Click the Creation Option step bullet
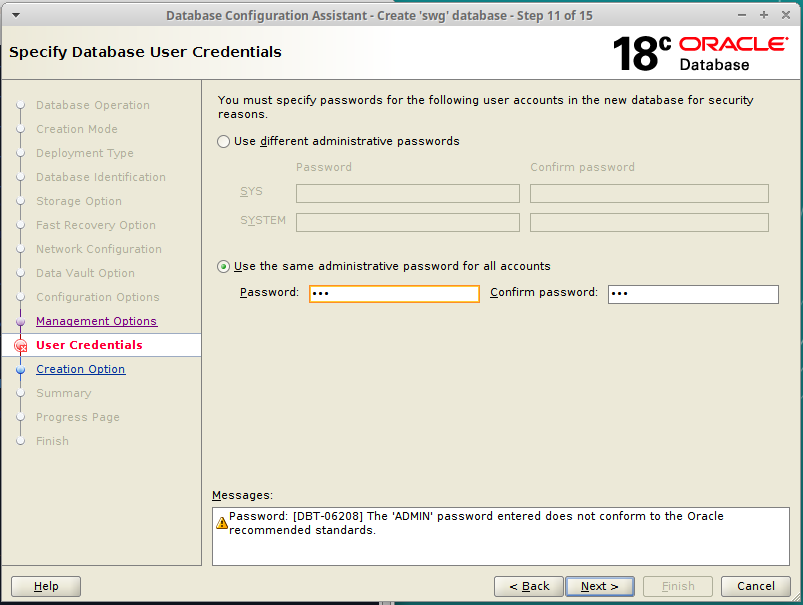 (x=20, y=370)
